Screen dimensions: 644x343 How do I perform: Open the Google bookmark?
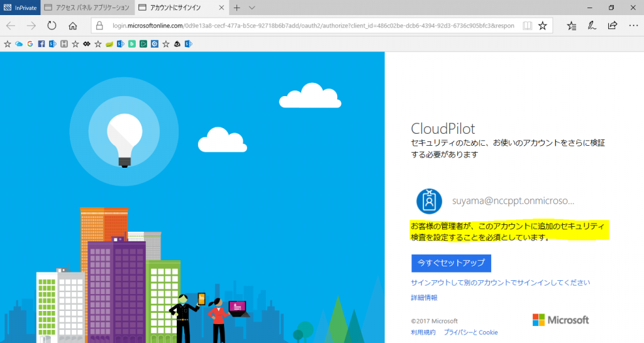(x=30, y=44)
